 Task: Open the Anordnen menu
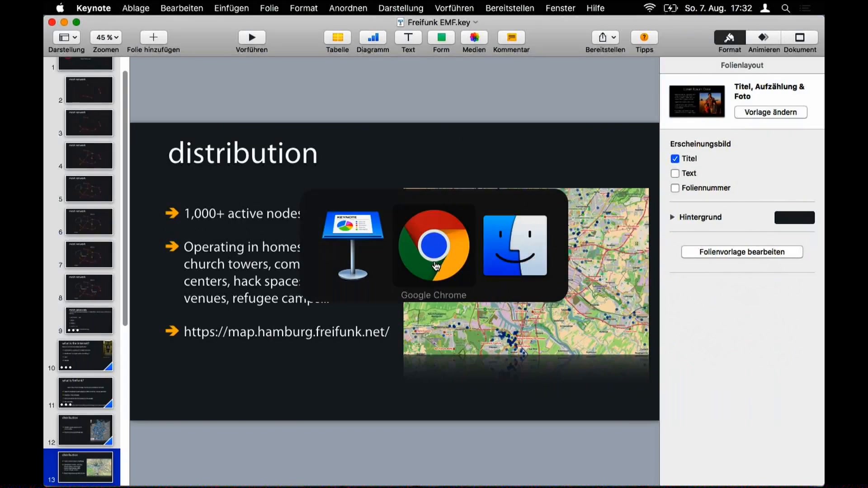point(348,8)
